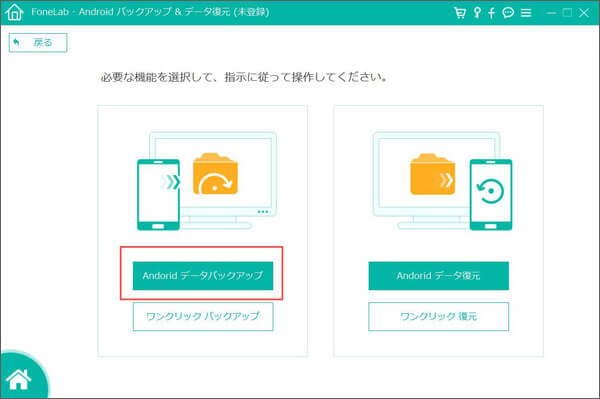Screen dimensions: 600x399
Task: Maximize the FoneLab window
Action: point(567,13)
